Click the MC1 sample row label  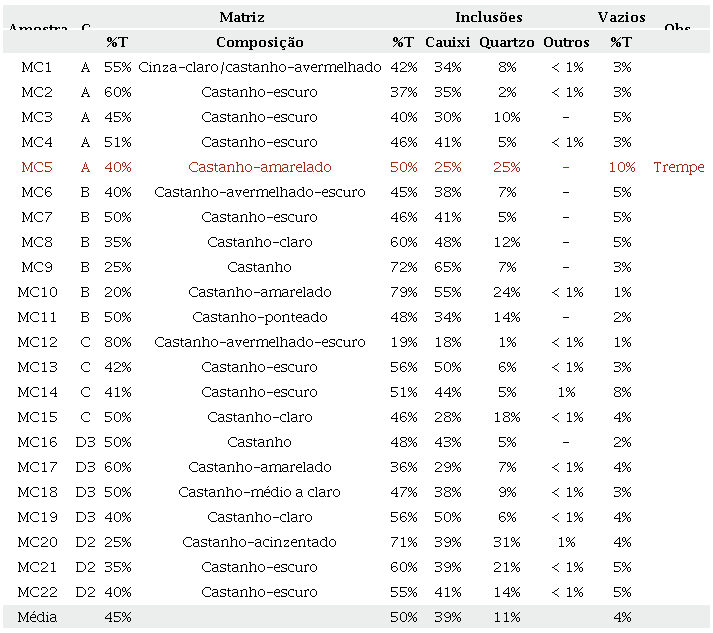tap(36, 67)
